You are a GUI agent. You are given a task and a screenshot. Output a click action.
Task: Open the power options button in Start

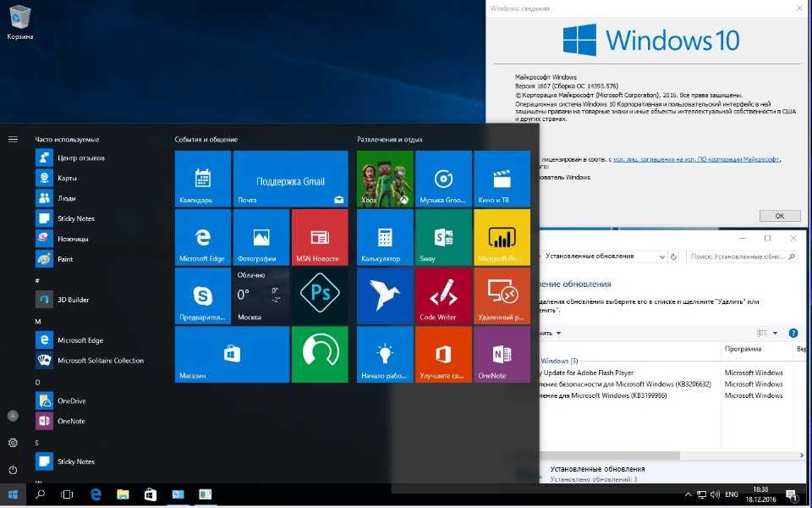point(13,470)
